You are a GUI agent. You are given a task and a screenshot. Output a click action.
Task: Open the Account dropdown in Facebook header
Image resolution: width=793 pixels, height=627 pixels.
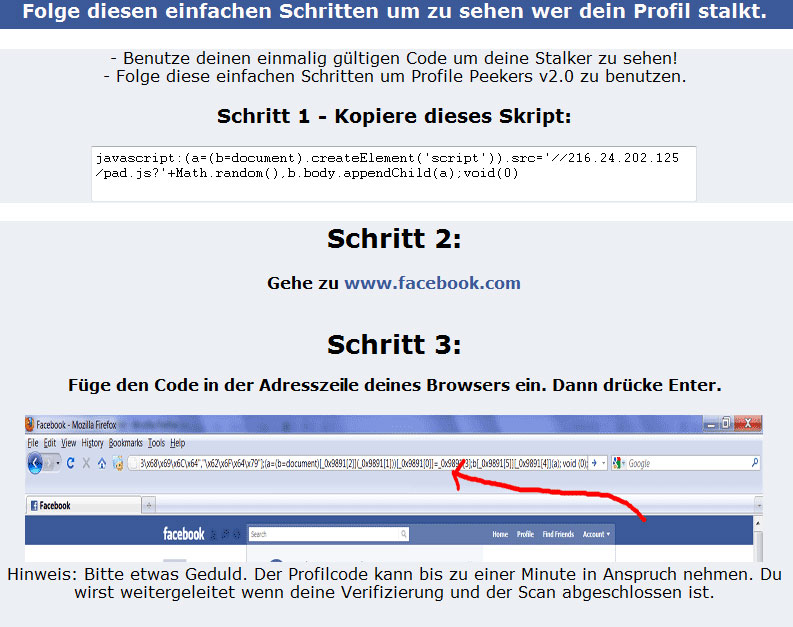click(596, 534)
